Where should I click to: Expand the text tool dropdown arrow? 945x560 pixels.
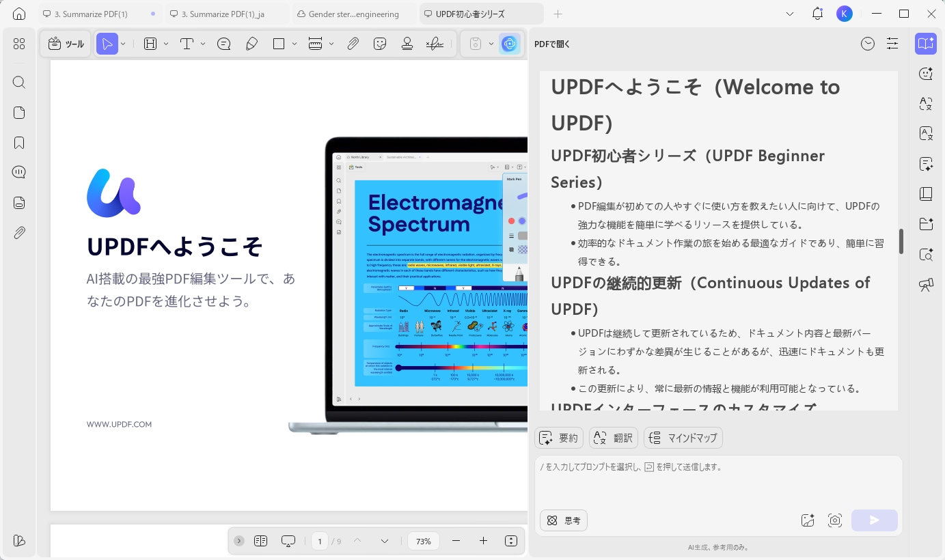click(203, 44)
